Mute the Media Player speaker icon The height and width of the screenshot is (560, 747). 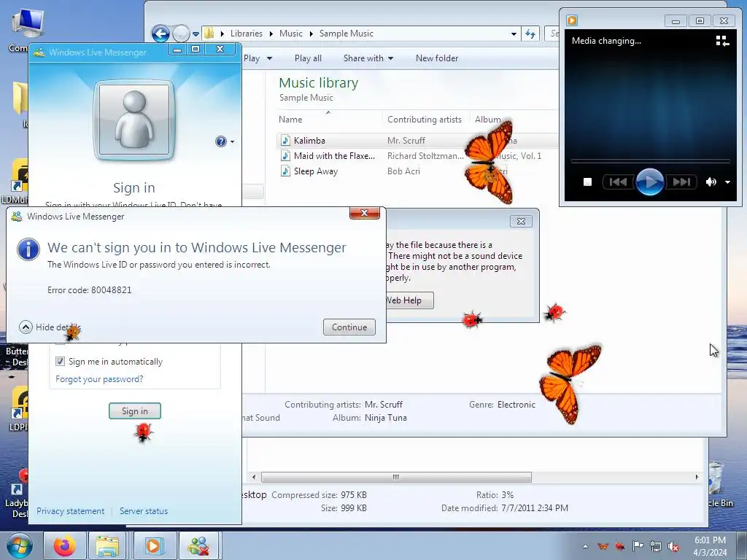(x=711, y=182)
